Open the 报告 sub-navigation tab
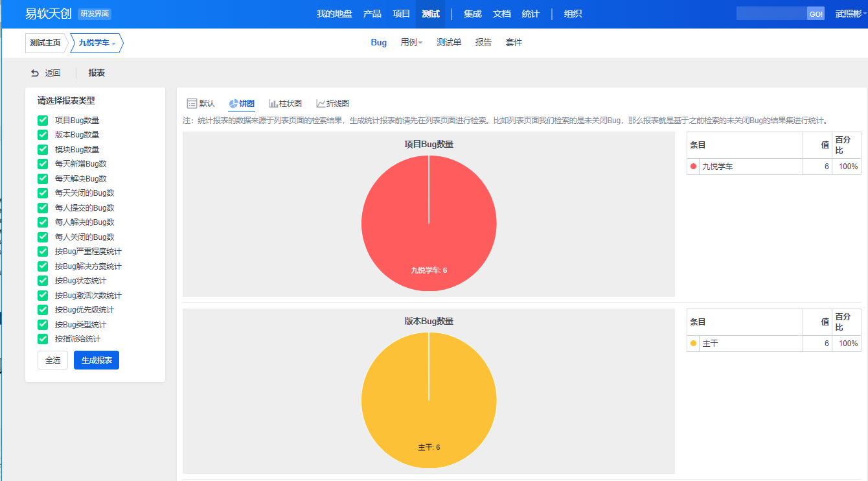 pyautogui.click(x=483, y=43)
